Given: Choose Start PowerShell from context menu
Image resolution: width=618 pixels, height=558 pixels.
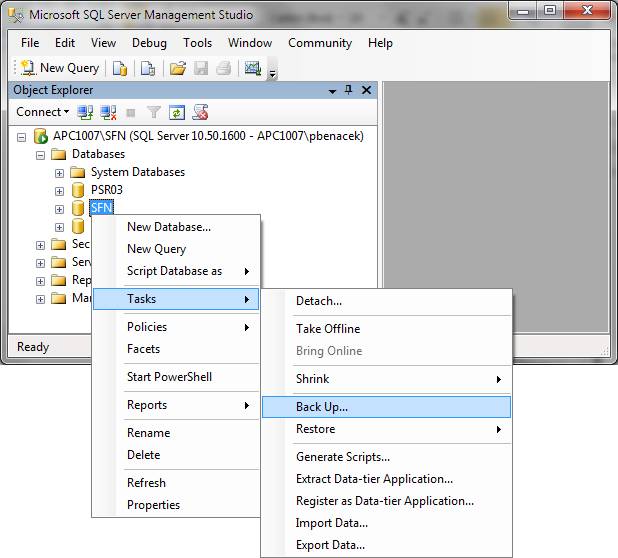Looking at the screenshot, I should pyautogui.click(x=176, y=377).
